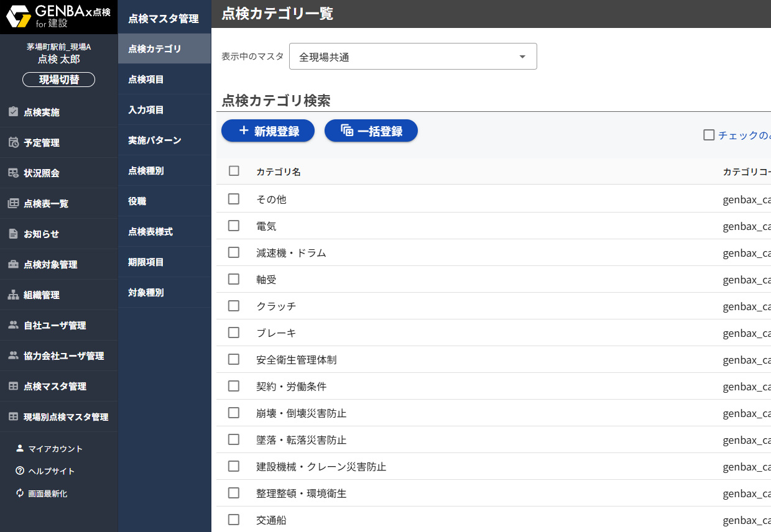This screenshot has height=532, width=771.
Task: Click the お知らせ document icon
Action: coord(13,234)
